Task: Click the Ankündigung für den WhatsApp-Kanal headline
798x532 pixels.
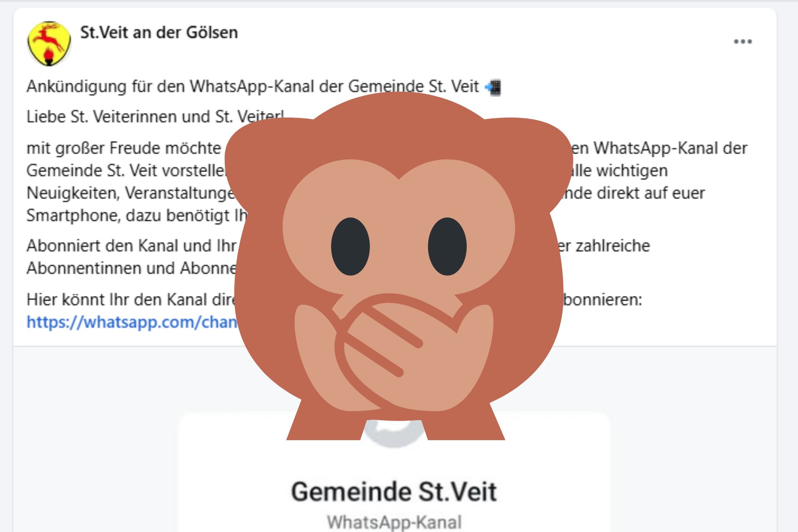Action: click(264, 87)
